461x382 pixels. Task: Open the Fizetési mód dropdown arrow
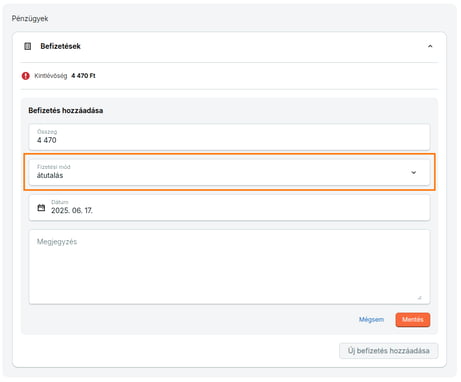pos(414,172)
